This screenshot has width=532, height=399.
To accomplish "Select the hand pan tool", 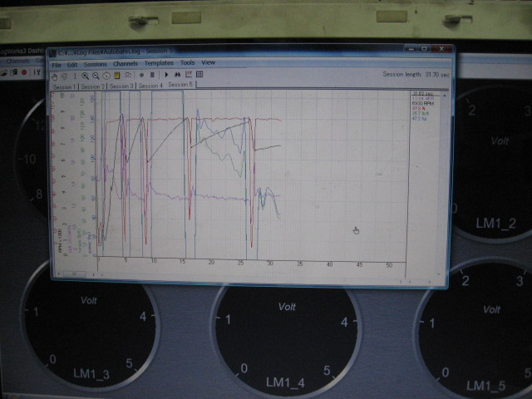I will click(x=54, y=76).
